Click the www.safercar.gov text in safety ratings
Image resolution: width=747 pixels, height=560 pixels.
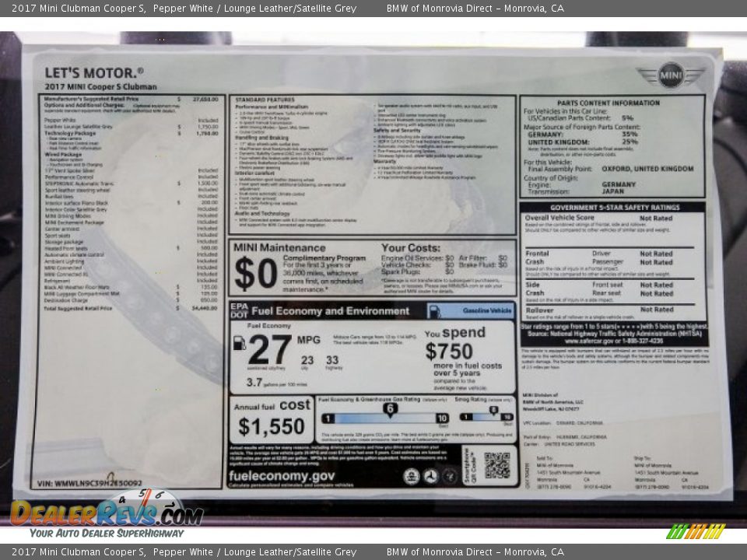tap(590, 341)
